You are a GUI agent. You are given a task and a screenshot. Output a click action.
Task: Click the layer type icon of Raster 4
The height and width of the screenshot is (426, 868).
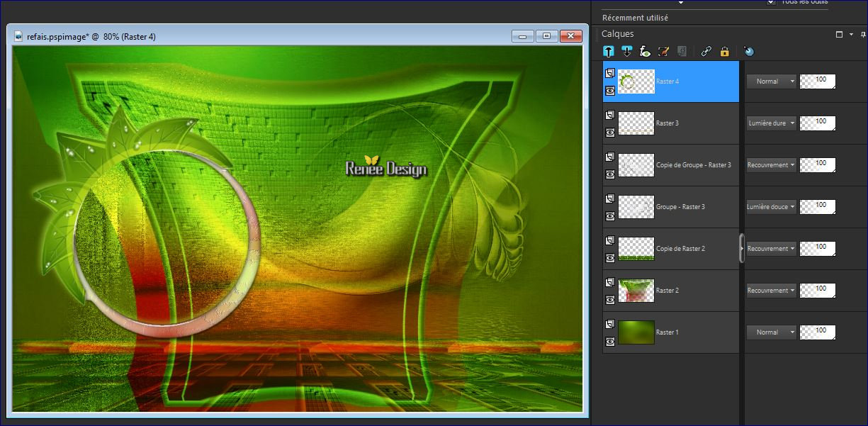pyautogui.click(x=609, y=73)
